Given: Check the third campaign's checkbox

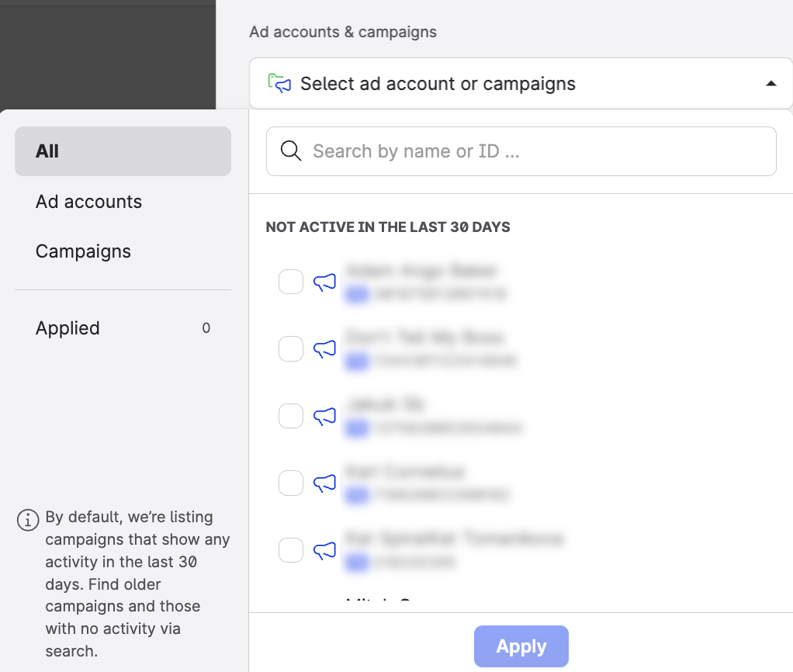Looking at the screenshot, I should pos(290,416).
